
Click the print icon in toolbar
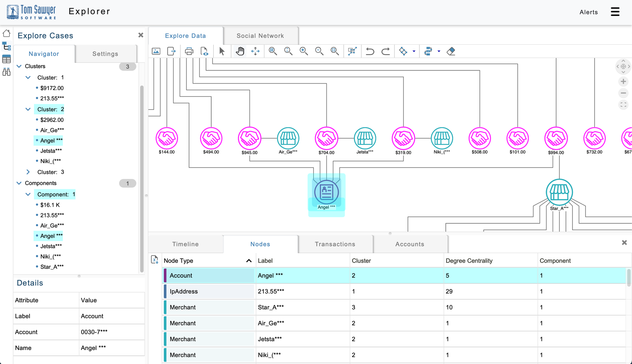click(189, 51)
